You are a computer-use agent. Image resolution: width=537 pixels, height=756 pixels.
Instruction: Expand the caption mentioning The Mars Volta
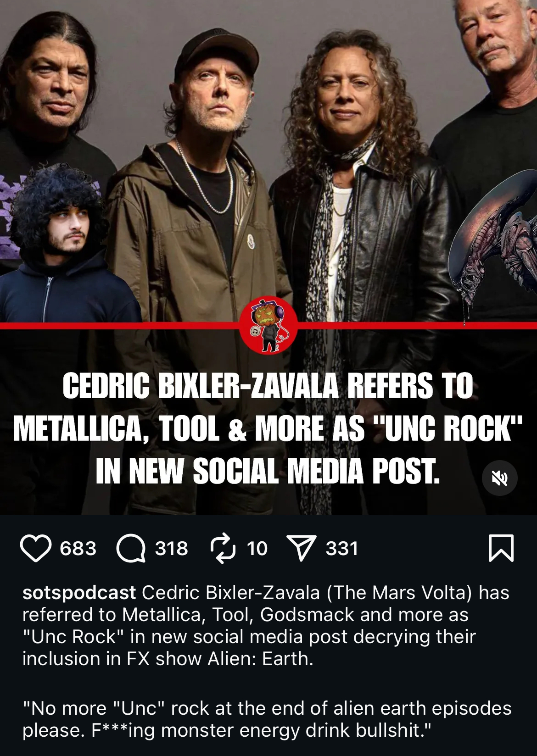[266, 626]
